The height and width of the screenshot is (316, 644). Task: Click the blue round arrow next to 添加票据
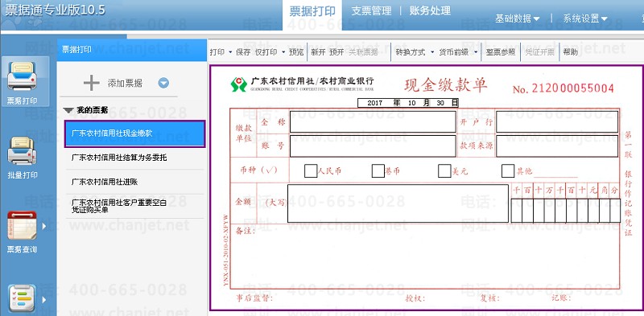163,84
